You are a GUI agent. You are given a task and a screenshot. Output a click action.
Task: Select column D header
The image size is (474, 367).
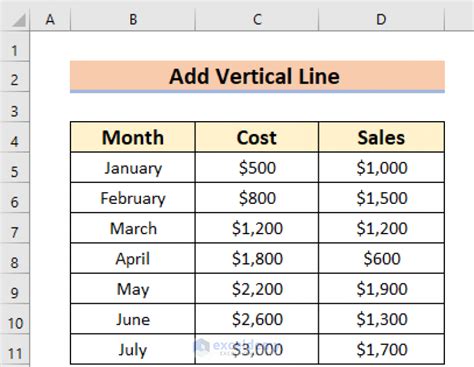(x=381, y=19)
